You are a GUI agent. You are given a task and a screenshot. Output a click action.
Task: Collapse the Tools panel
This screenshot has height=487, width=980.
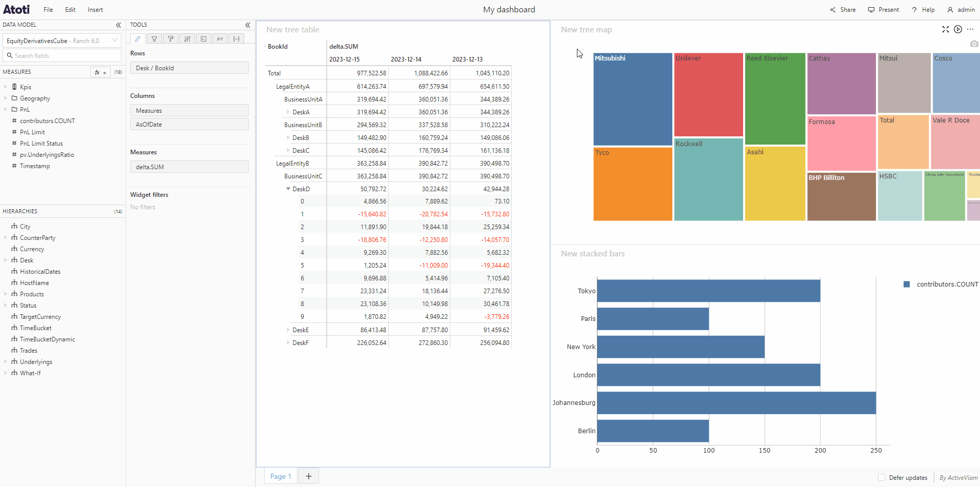(x=248, y=25)
